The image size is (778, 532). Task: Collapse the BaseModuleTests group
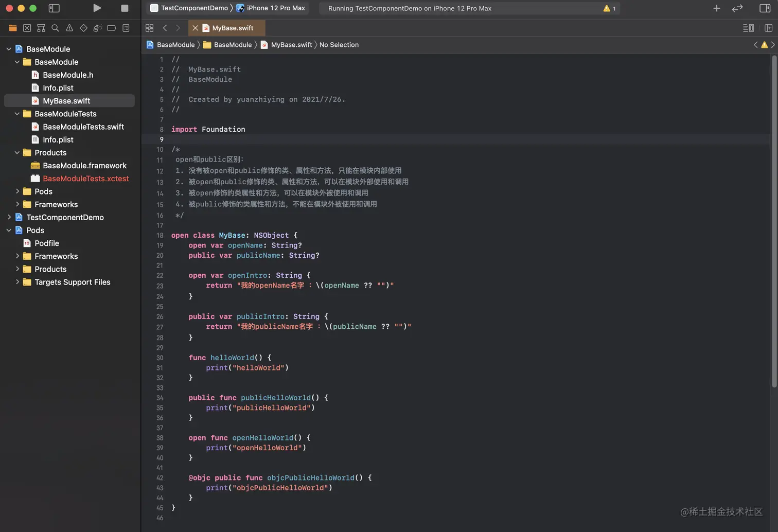17,114
